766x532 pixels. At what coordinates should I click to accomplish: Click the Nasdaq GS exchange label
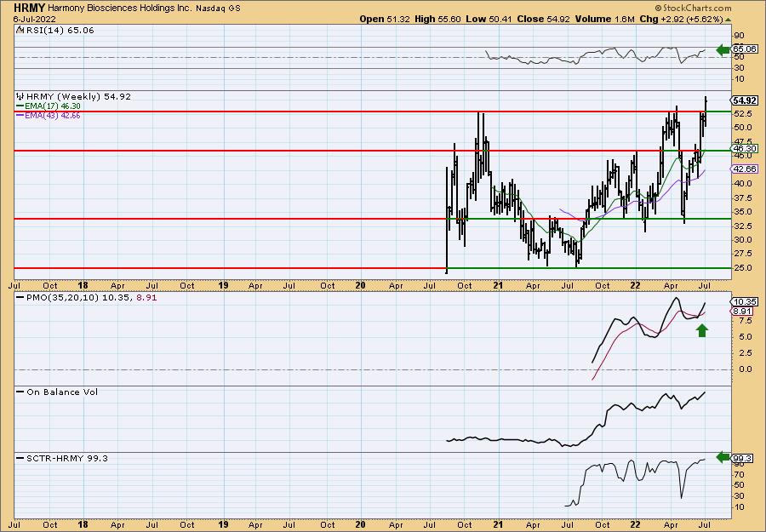click(219, 9)
